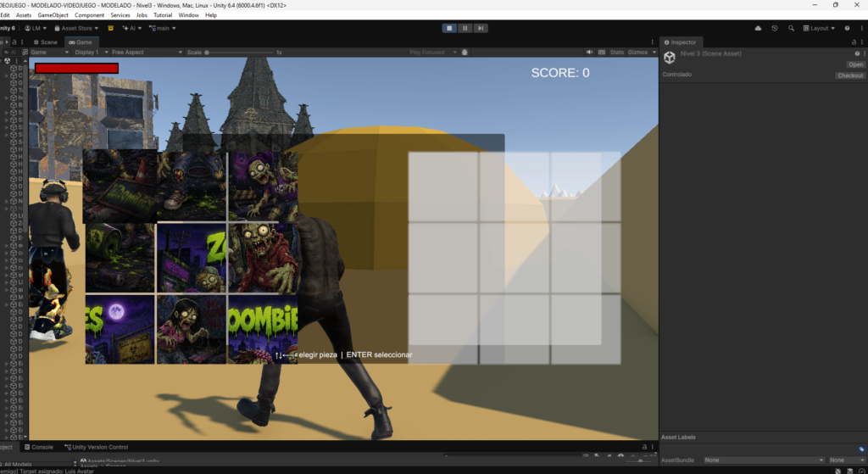Screen dimensions: 868x474
Task: Click the red health bar
Action: pos(76,68)
